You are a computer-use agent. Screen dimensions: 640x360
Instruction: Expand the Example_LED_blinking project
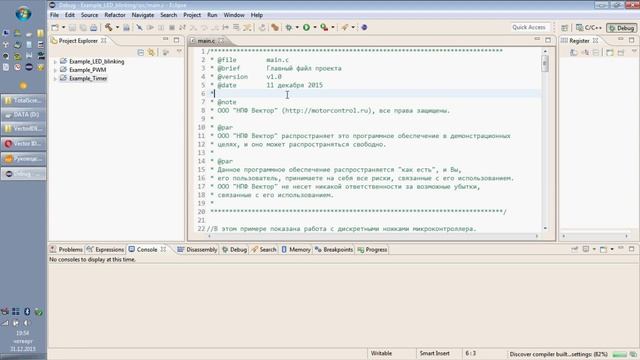(x=56, y=62)
